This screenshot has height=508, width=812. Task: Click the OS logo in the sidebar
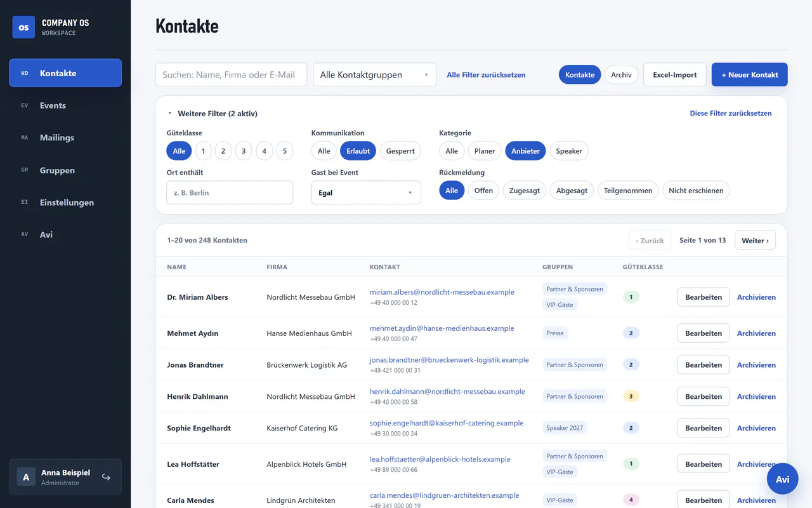(x=23, y=27)
